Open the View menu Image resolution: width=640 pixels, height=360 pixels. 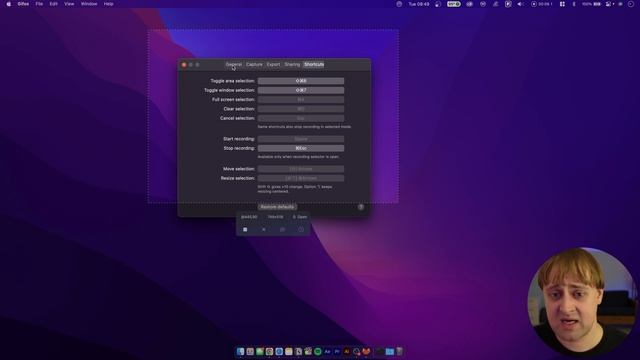(x=69, y=4)
